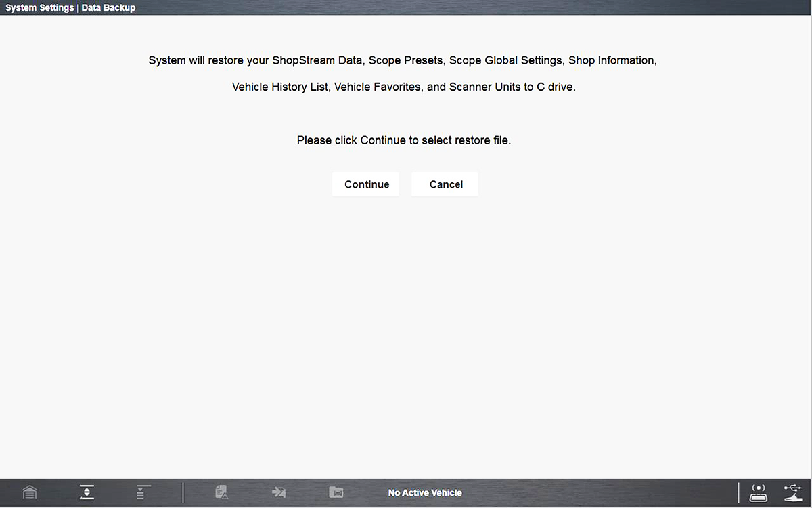Click the 'Vehicle History List' message line

coord(403,87)
